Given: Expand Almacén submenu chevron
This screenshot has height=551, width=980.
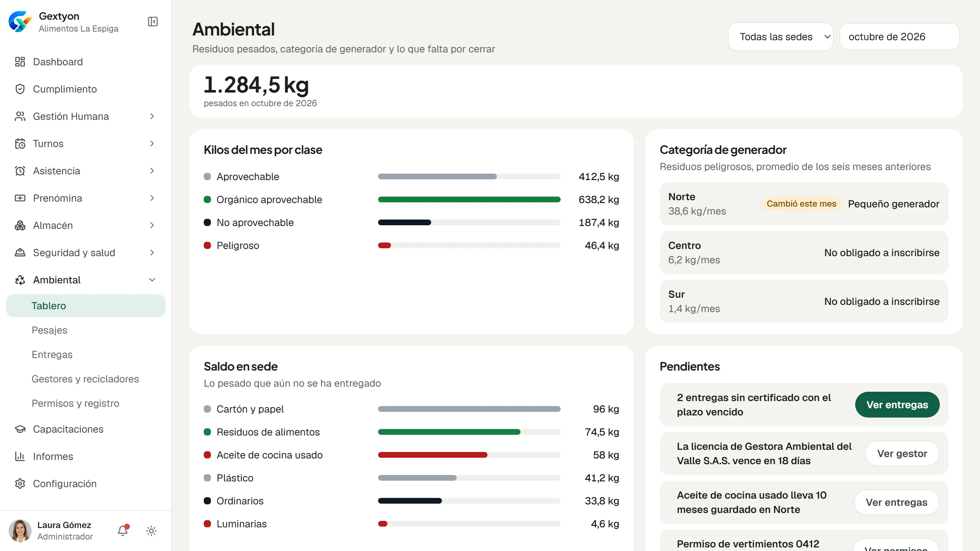Looking at the screenshot, I should [x=152, y=226].
